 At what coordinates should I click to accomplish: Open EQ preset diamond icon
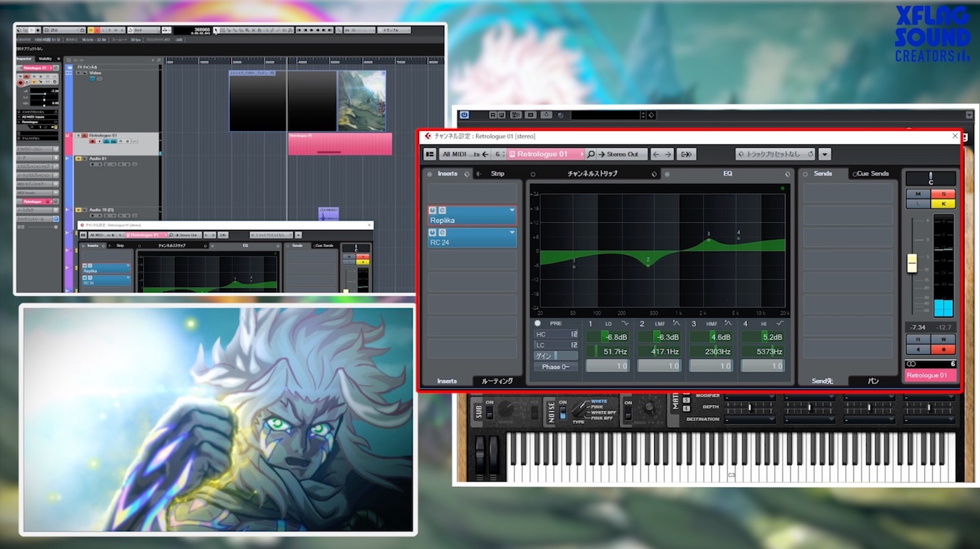pos(787,174)
